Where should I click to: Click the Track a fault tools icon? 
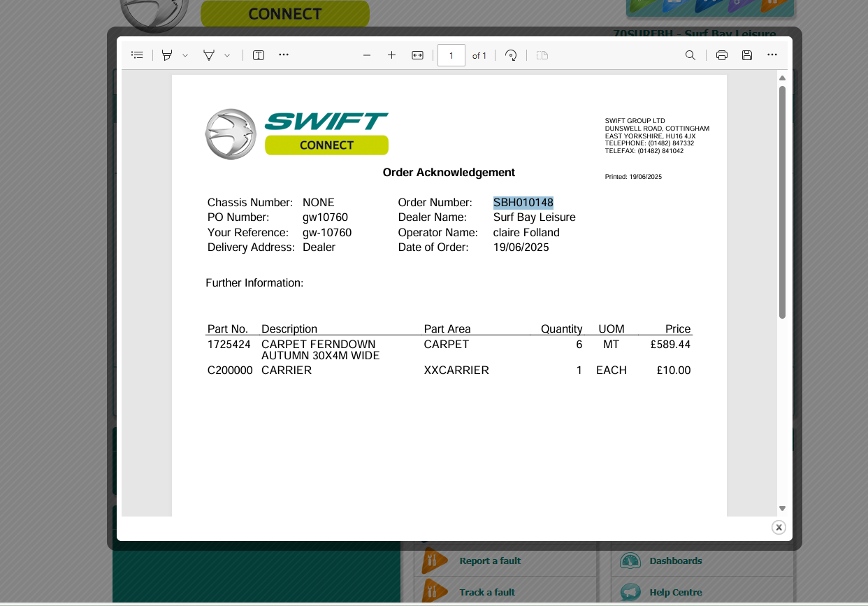click(434, 591)
